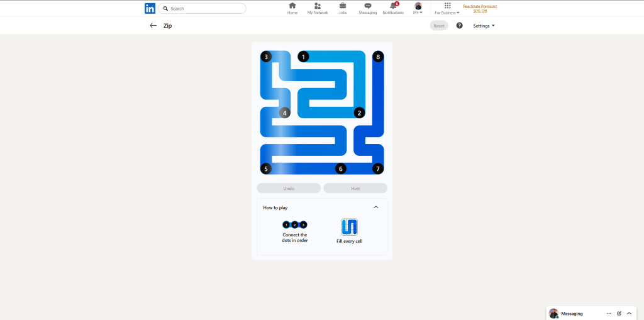
Task: Open the Messaging panel more options dots
Action: (x=609, y=314)
